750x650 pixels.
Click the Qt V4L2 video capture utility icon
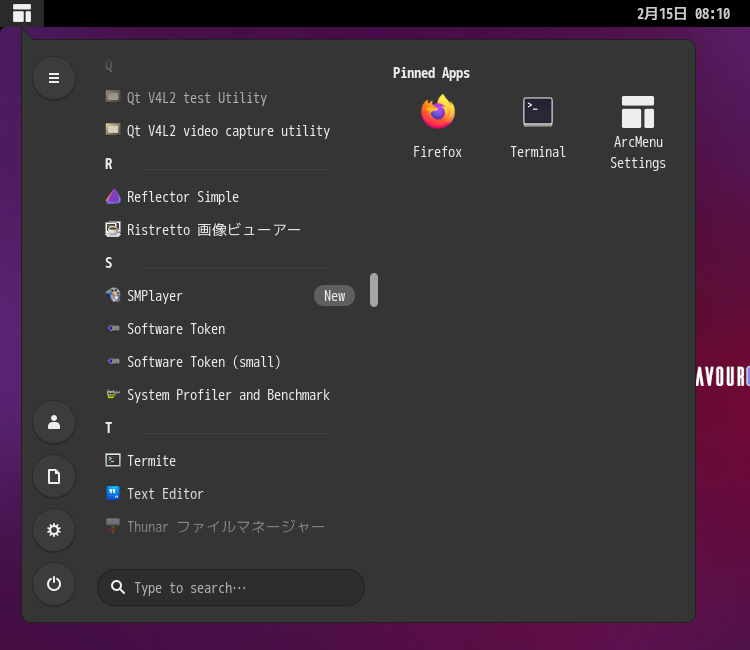tap(113, 130)
